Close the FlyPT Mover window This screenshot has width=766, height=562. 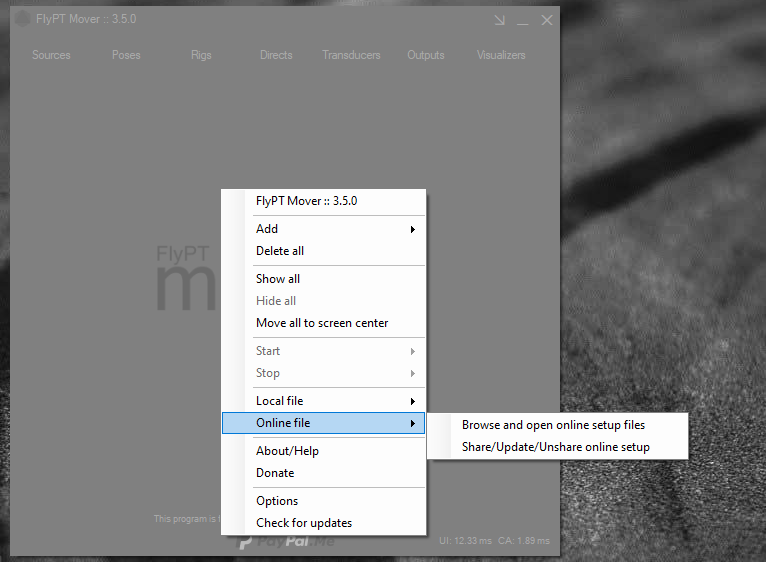pyautogui.click(x=547, y=20)
